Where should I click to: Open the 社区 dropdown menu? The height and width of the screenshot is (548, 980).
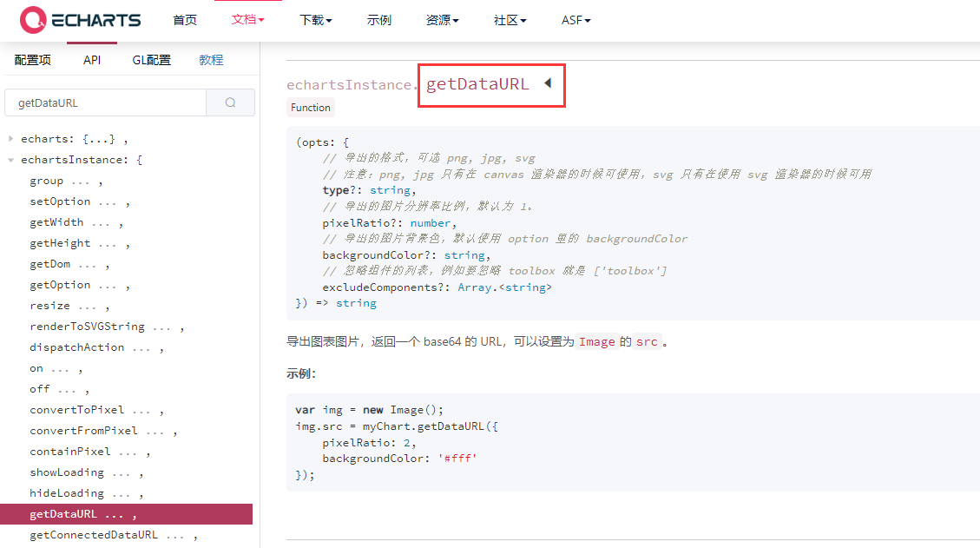pyautogui.click(x=510, y=20)
